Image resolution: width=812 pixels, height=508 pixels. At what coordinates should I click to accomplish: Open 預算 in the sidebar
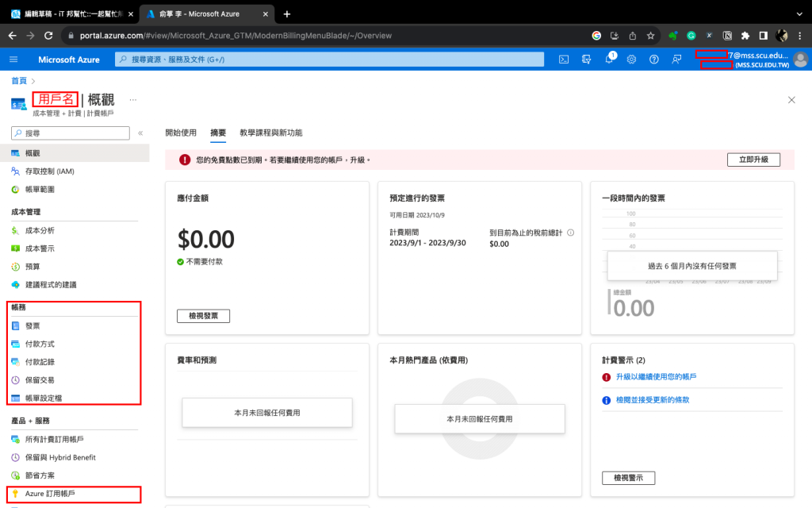(75, 267)
